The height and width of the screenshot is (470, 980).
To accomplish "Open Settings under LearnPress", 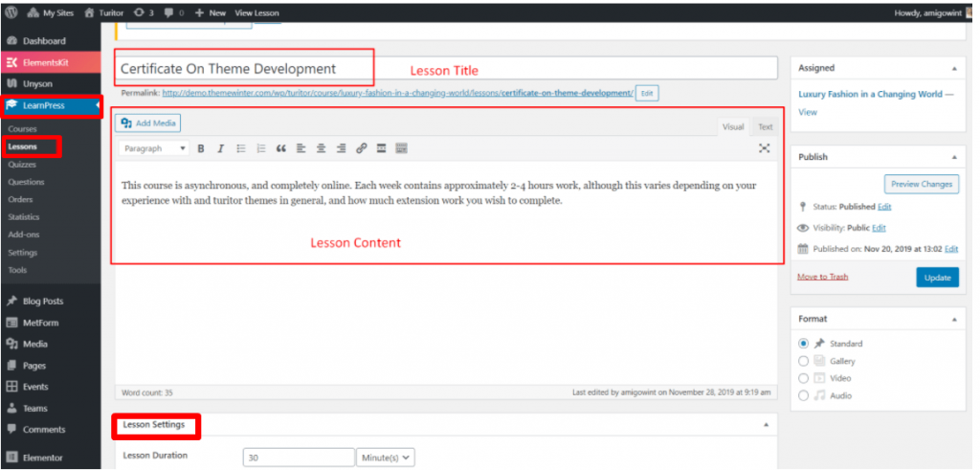I will coord(23,253).
